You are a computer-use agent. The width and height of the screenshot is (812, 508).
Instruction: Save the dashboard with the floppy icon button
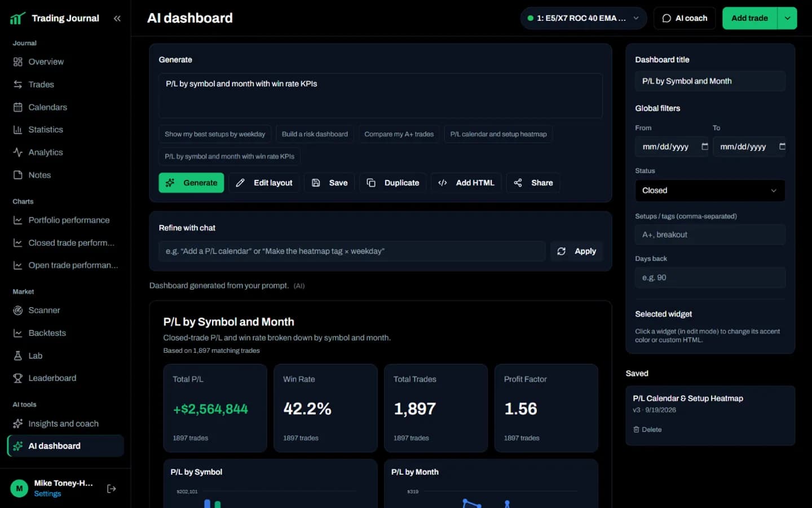pos(329,183)
